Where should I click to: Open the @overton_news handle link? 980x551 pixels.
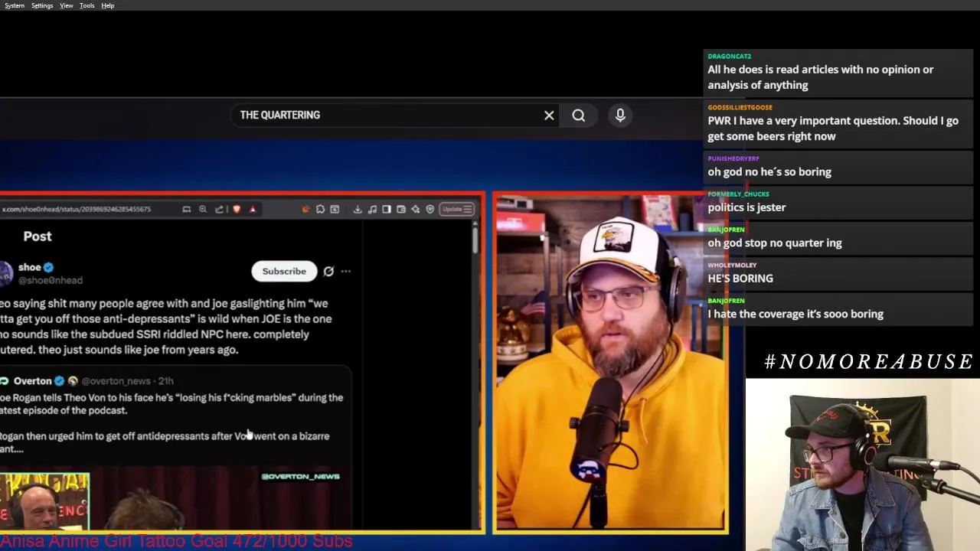click(x=116, y=380)
